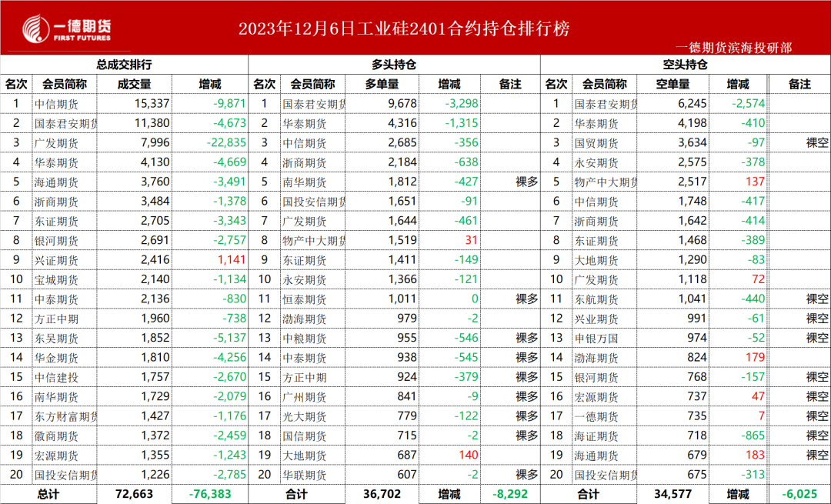831x504 pixels.
Task: Click the long total '36,702'
Action: click(382, 495)
